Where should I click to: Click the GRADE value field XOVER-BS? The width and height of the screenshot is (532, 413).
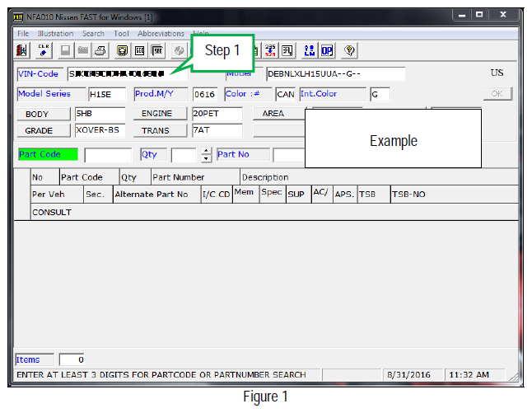click(100, 130)
